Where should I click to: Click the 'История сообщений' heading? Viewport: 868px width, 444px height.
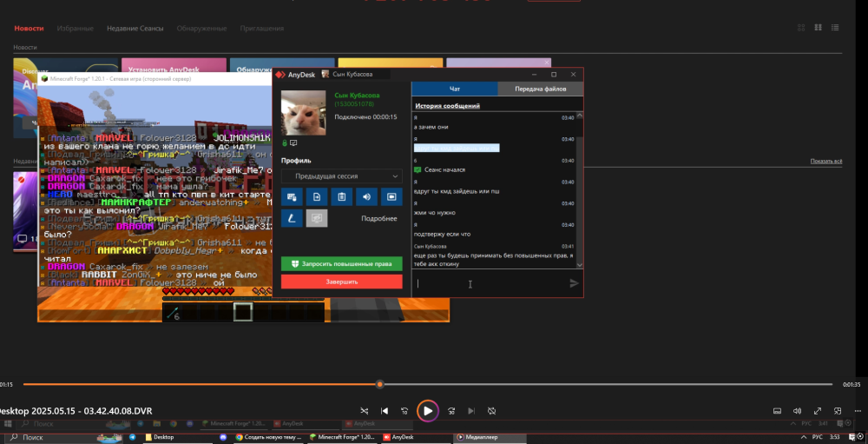(x=447, y=105)
